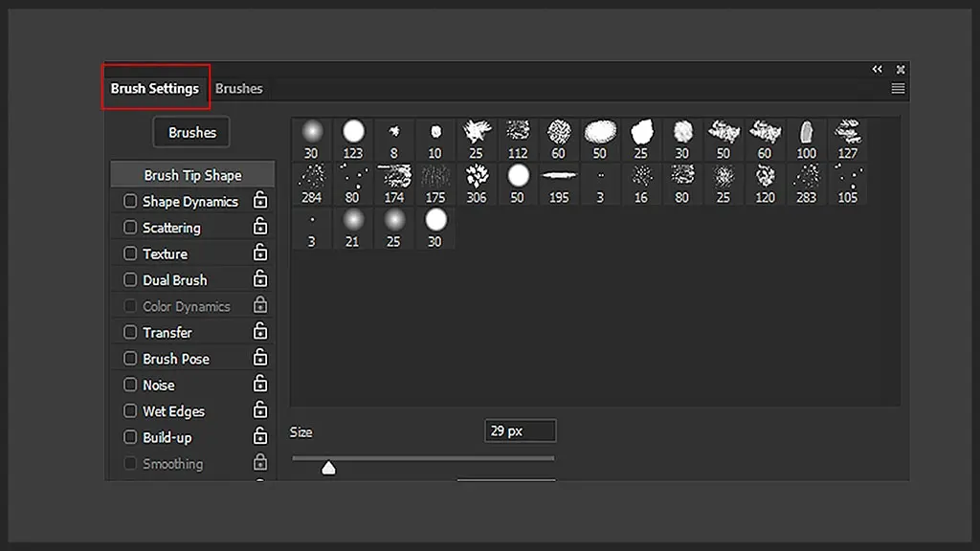Collapse the panel with double-arrow icon
The image size is (980, 551).
tap(878, 69)
